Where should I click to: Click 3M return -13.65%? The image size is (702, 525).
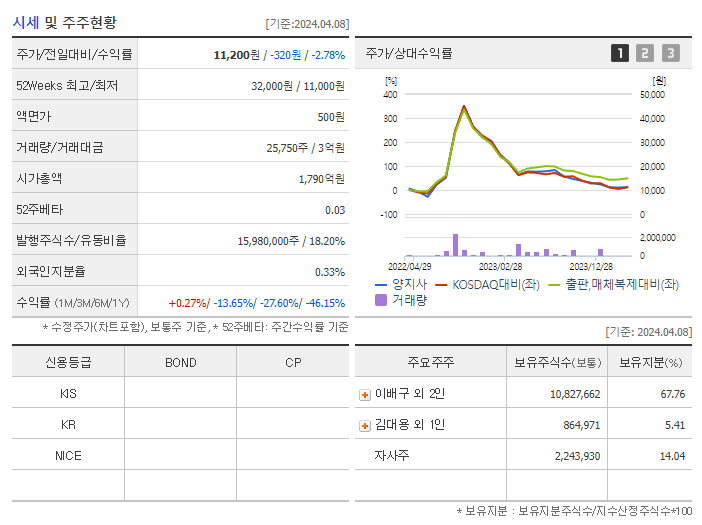233,303
